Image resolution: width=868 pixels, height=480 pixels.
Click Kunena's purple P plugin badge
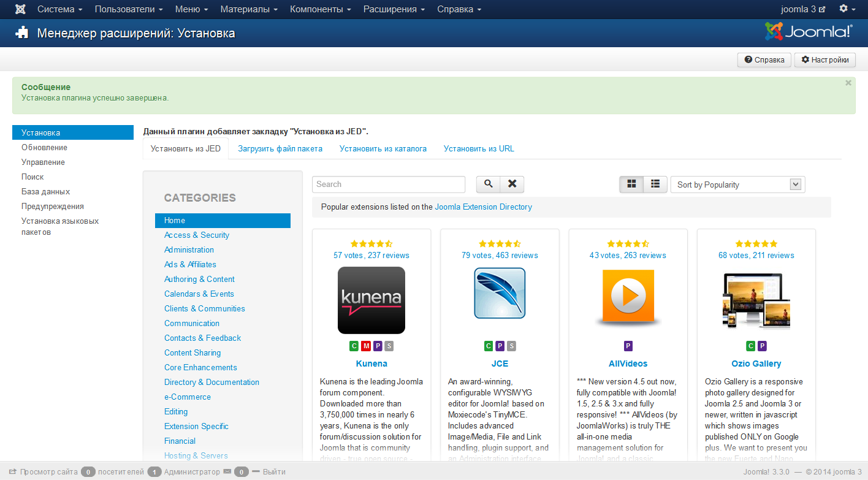(378, 346)
